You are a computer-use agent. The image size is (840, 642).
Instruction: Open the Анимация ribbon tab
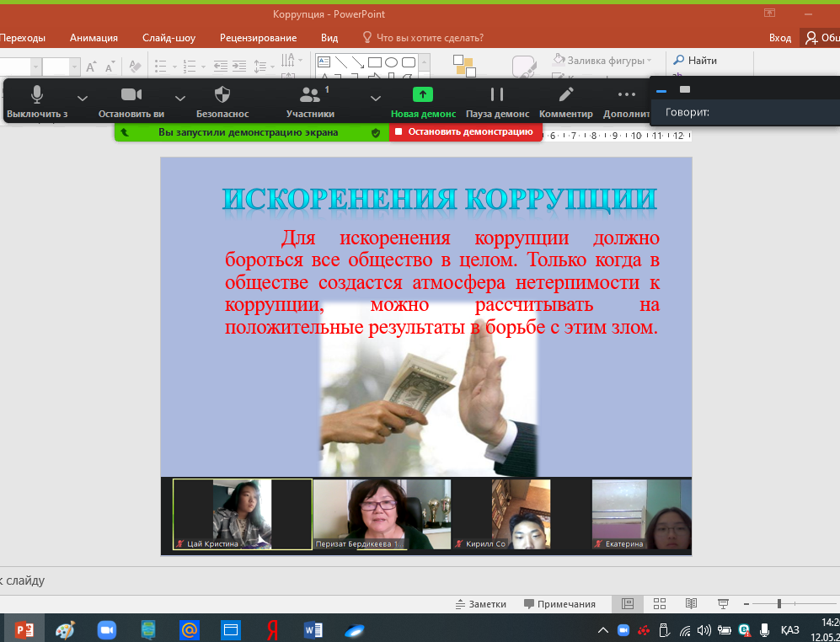coord(94,38)
